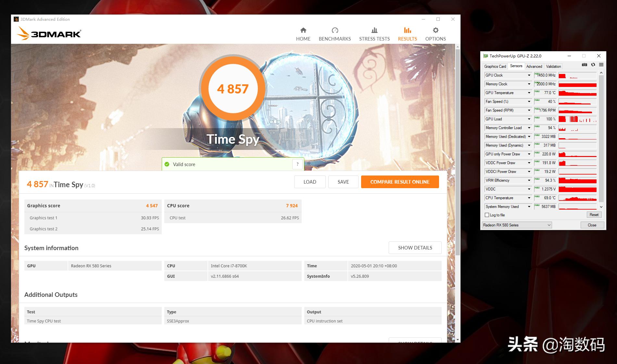
Task: Click the Close button in GPU-Z
Action: [x=592, y=225]
